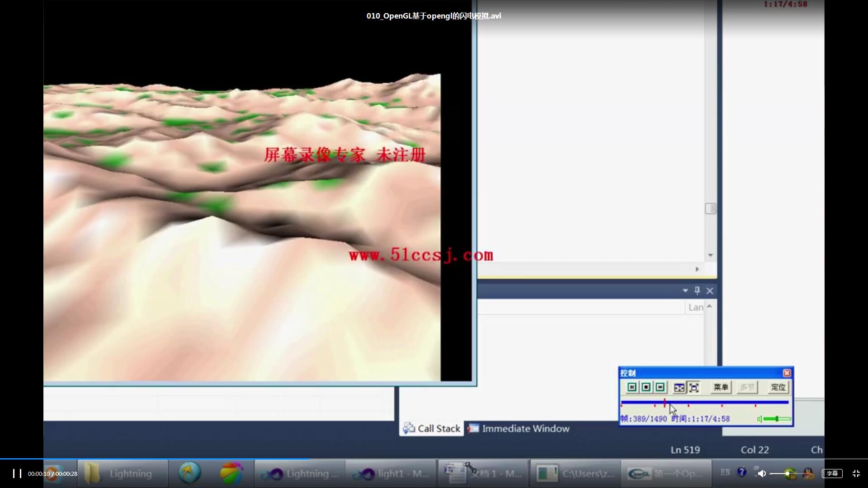Click the 帧:389/1490 frame counter text

coord(644,419)
